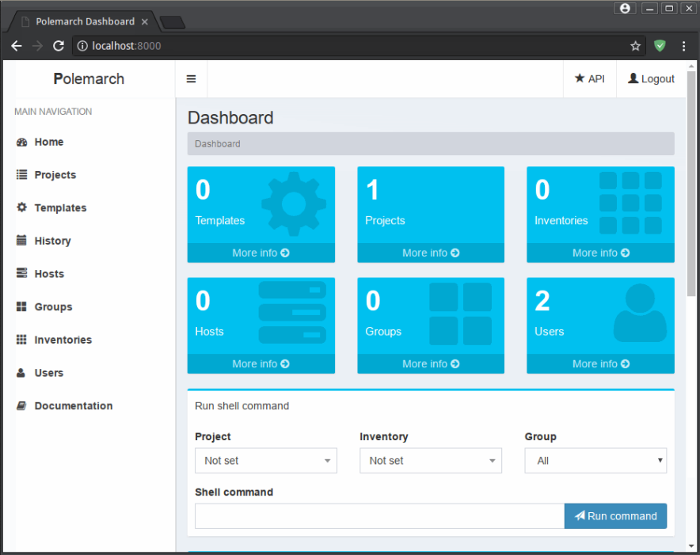
Task: Open the Project dropdown set to Not set
Action: 266,461
